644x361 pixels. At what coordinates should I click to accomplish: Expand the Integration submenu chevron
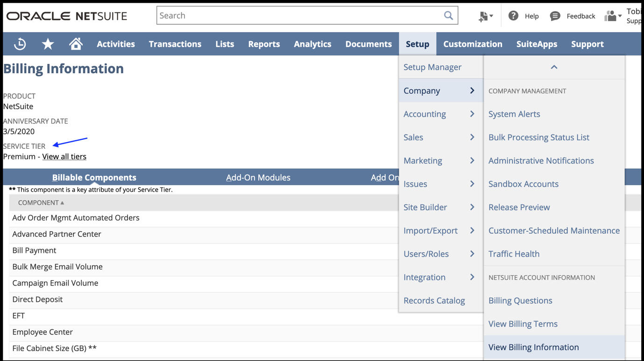point(472,277)
